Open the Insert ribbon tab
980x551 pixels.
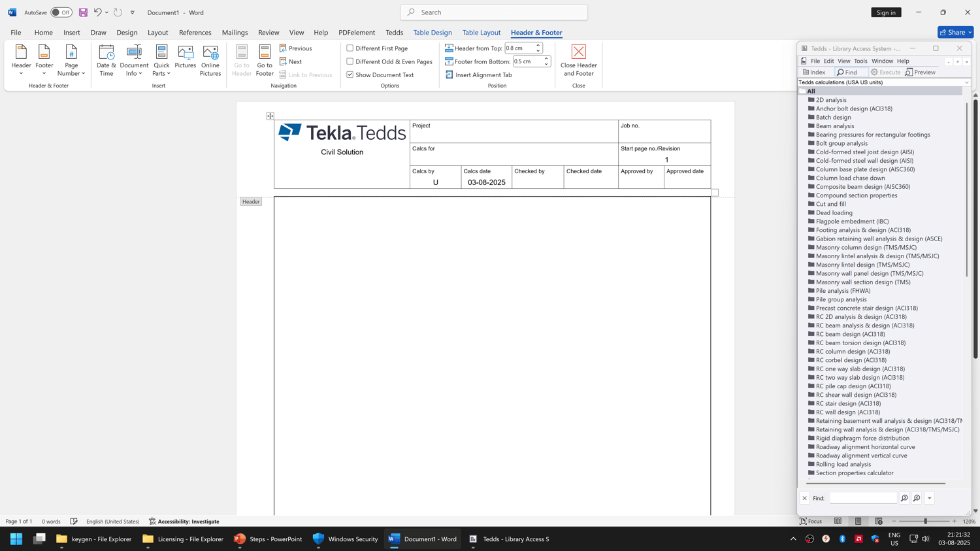(x=72, y=33)
